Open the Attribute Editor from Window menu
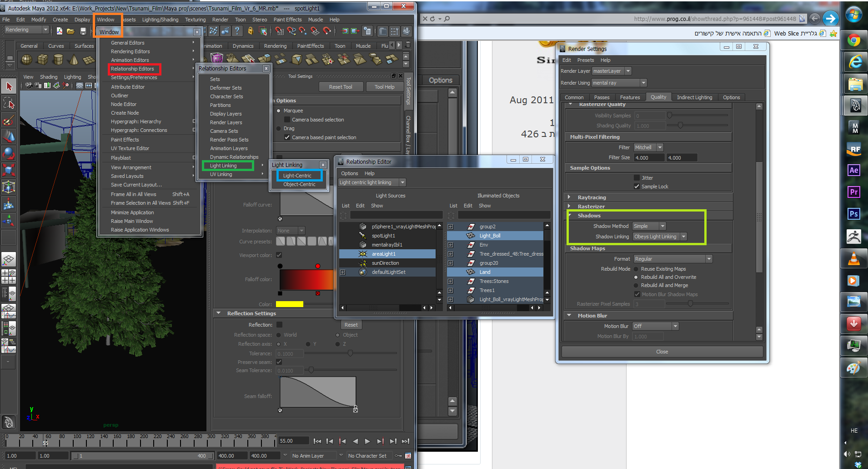Viewport: 868px width, 469px height. 128,87
